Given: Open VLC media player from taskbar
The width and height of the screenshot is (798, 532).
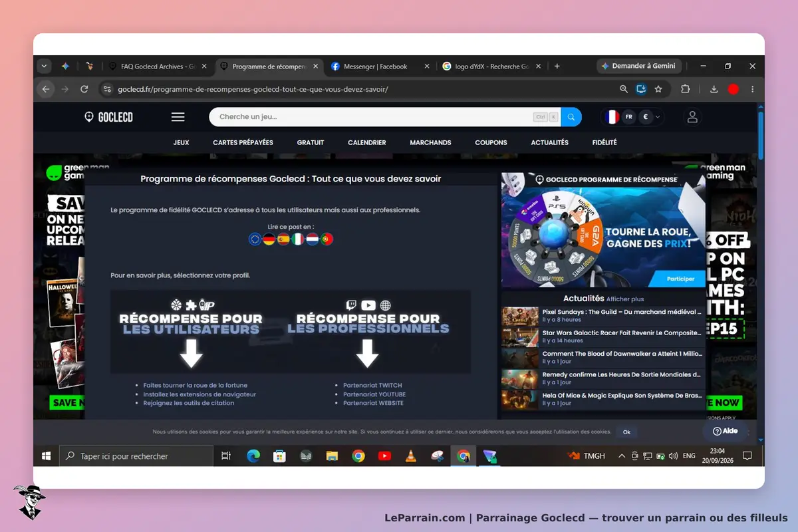Looking at the screenshot, I should 411,456.
